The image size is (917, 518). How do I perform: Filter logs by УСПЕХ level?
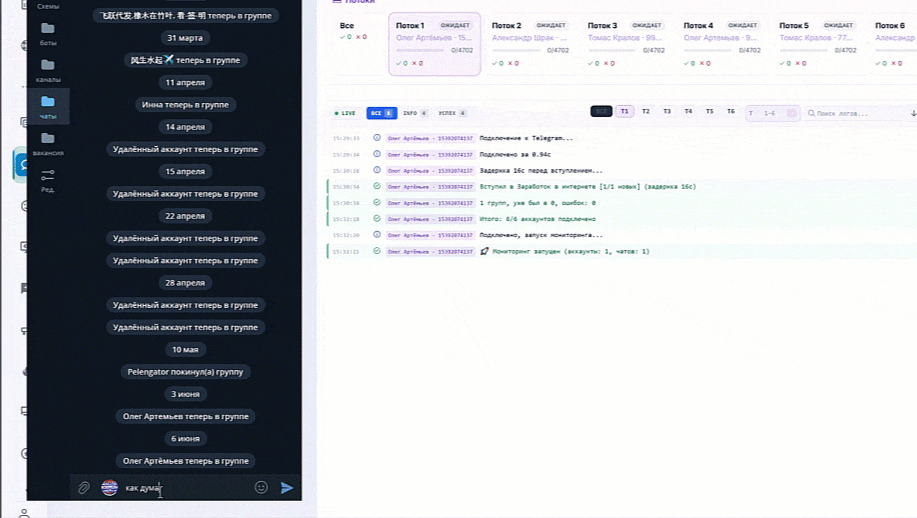point(452,113)
